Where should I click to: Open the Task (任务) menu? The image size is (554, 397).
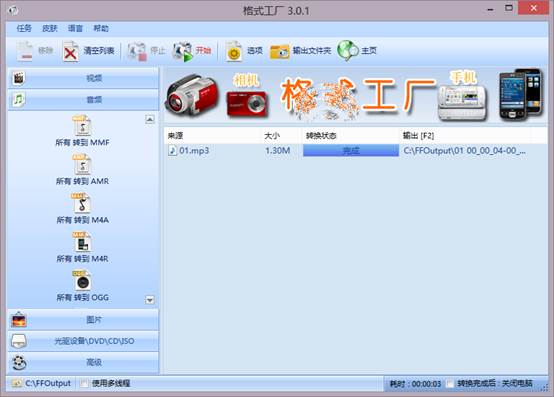[x=24, y=28]
